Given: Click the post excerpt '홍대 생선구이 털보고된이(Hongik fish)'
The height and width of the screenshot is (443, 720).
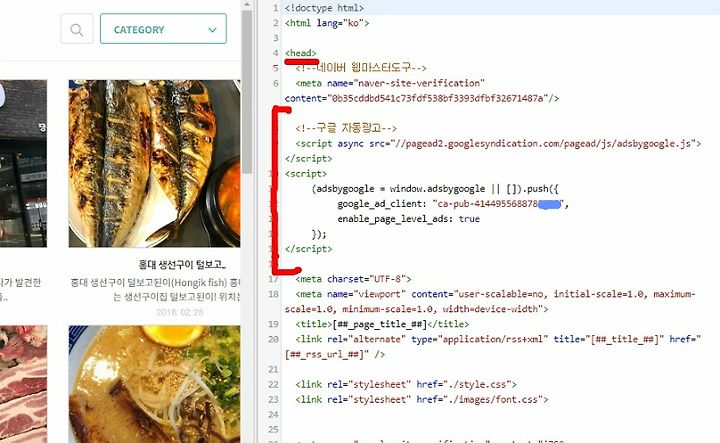Looking at the screenshot, I should (x=149, y=282).
